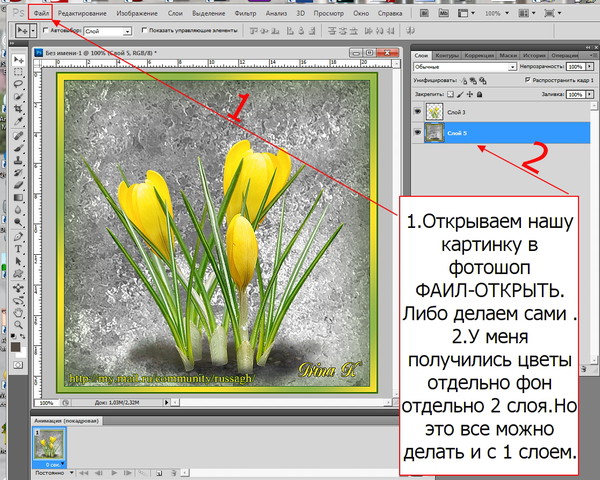The image size is (600, 480).
Task: Select the Gradient tool
Action: [x=18, y=198]
